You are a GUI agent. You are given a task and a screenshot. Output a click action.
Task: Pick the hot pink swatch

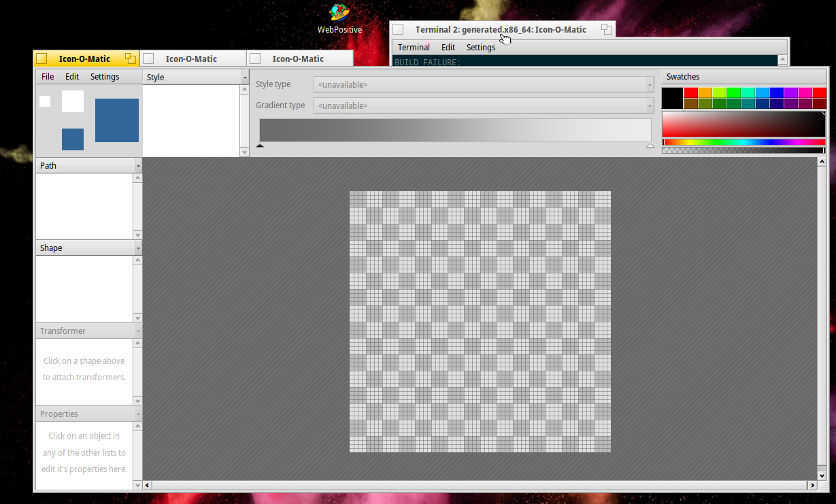pos(805,93)
